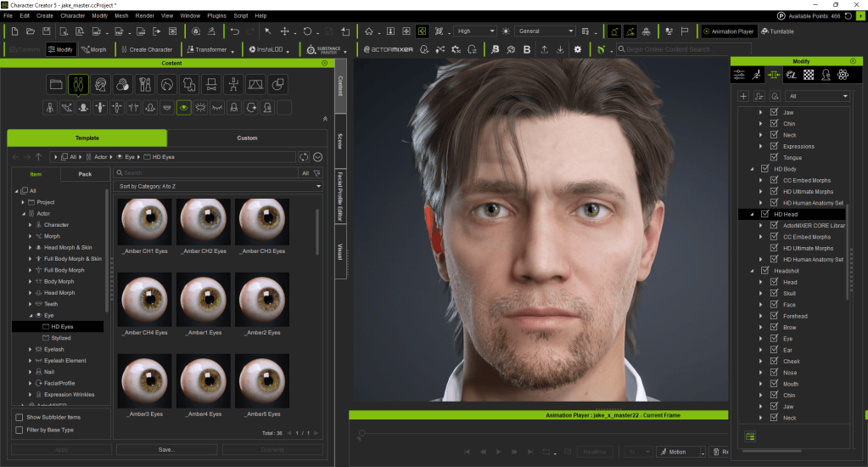Uncheck the Tongue morph checkbox
868x467 pixels.
(x=774, y=157)
